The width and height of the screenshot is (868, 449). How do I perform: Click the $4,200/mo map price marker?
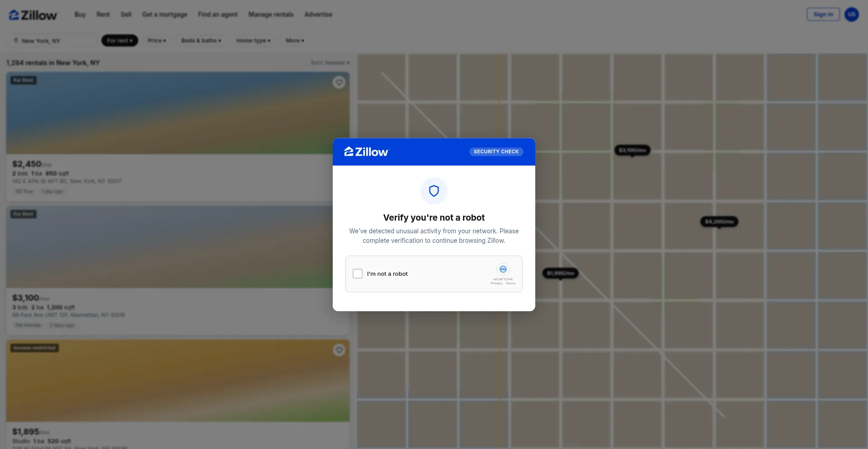coord(719,222)
